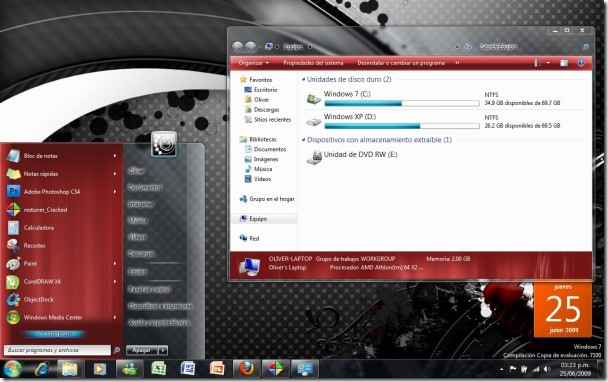Expand Adobe Photoshop CS4 recent files arrow
The height and width of the screenshot is (382, 608).
click(x=115, y=192)
